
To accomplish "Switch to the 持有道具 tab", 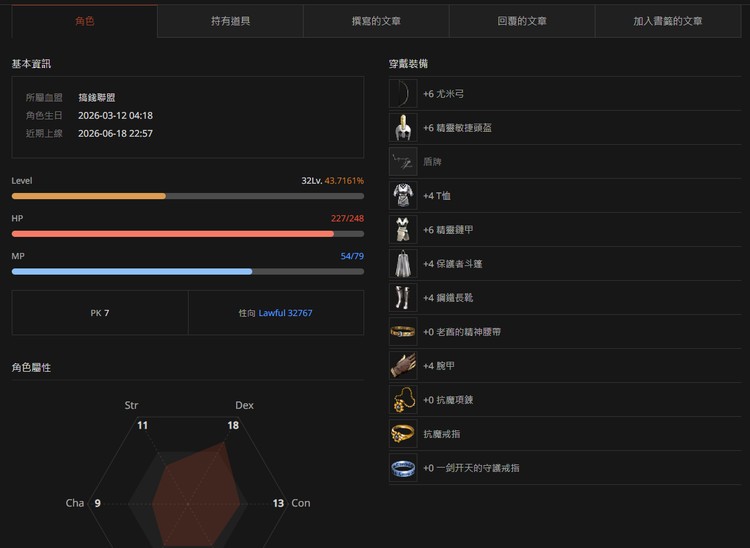I will pyautogui.click(x=231, y=21).
